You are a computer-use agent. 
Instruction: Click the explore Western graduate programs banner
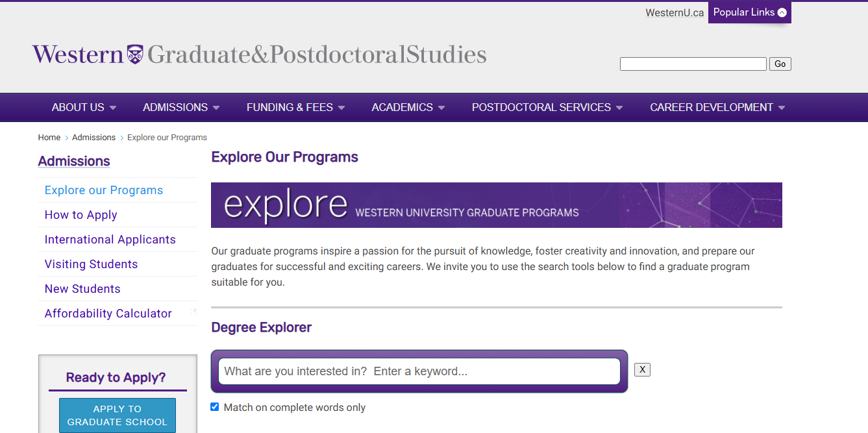point(496,205)
